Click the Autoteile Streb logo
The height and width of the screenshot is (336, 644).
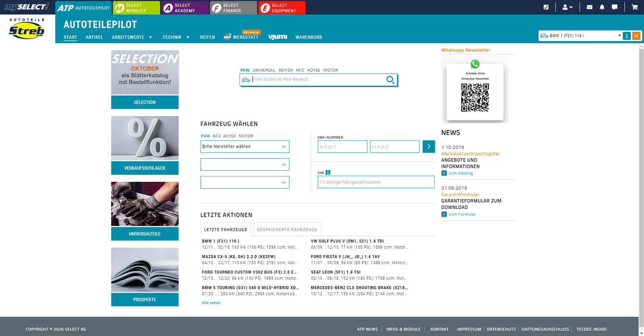[27, 29]
